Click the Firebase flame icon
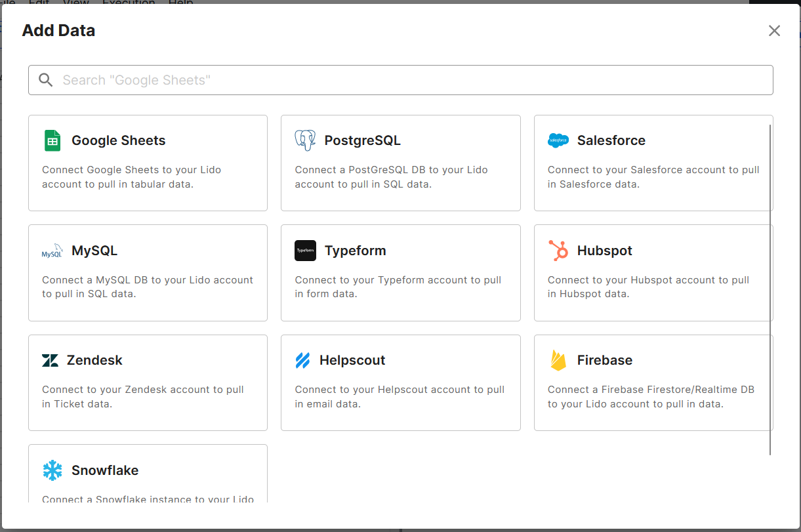801x532 pixels. (557, 360)
